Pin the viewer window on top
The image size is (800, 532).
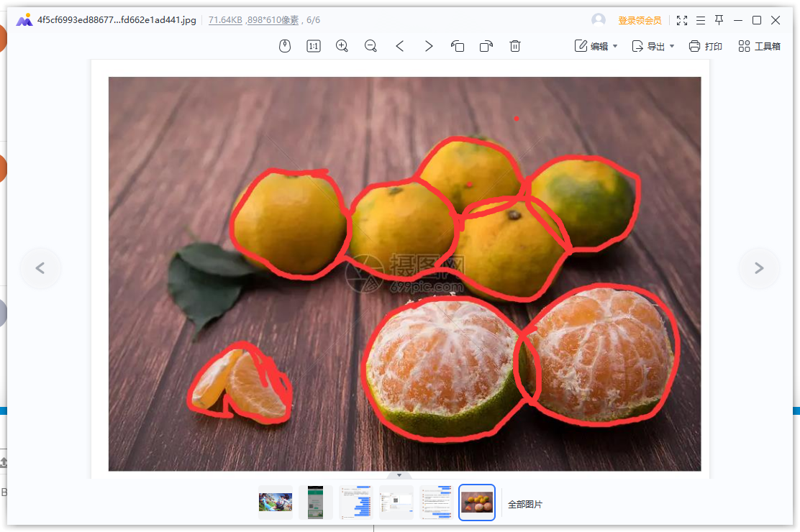click(719, 20)
